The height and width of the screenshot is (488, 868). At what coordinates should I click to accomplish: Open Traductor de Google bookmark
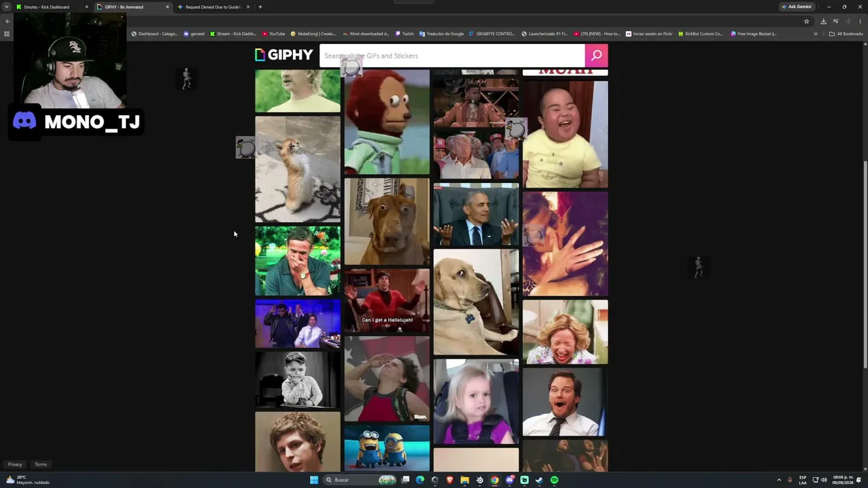441,34
